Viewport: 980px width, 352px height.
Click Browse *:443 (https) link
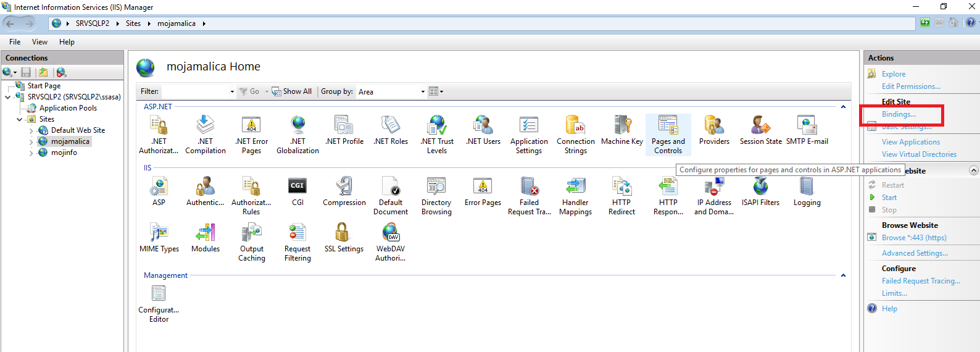pos(914,238)
